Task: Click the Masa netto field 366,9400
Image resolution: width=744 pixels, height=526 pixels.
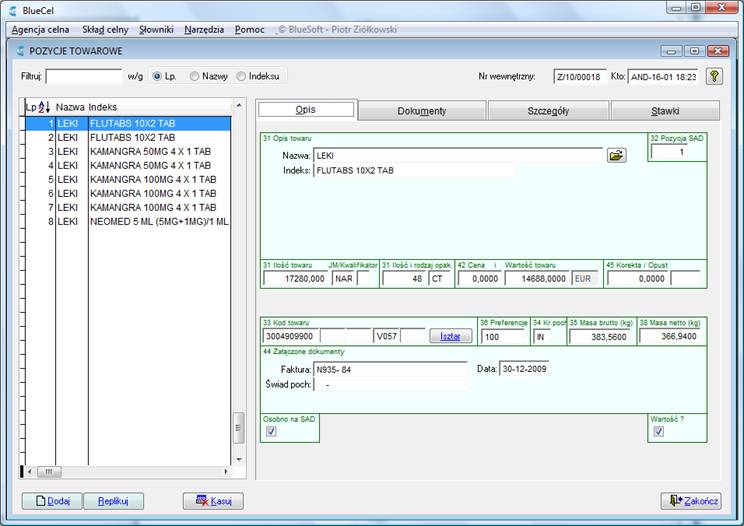Action: (670, 336)
